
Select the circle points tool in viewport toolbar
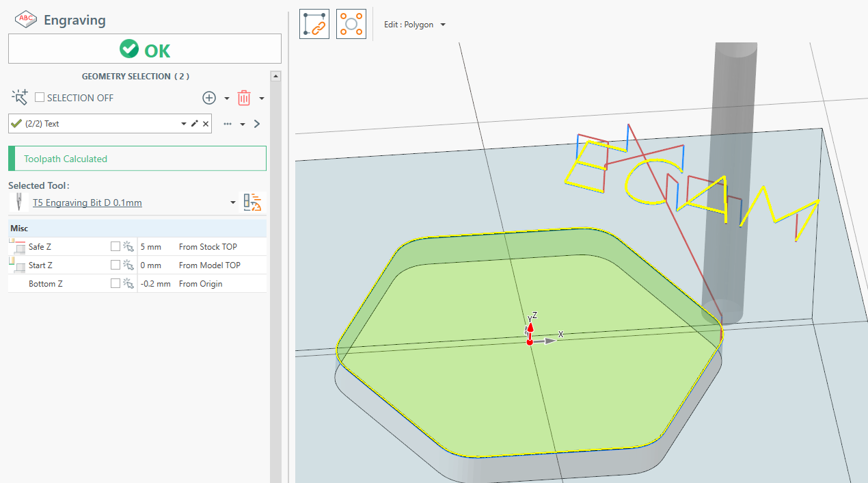pyautogui.click(x=351, y=24)
